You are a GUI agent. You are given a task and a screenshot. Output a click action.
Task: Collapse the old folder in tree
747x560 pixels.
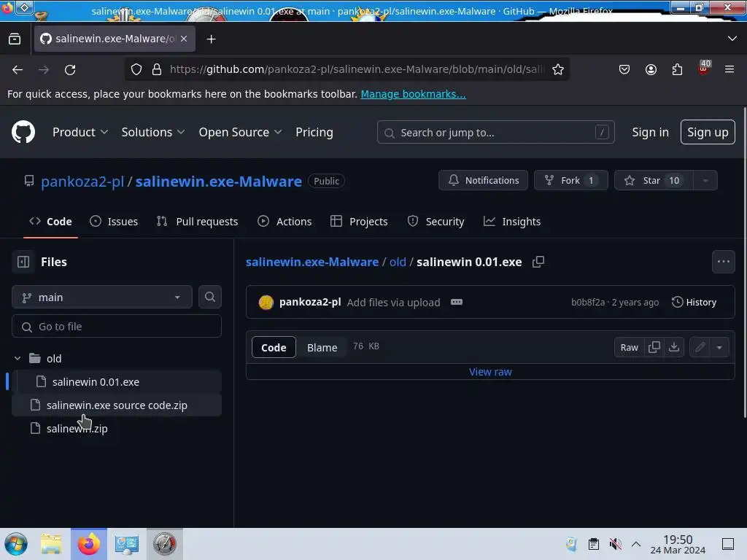pyautogui.click(x=18, y=358)
